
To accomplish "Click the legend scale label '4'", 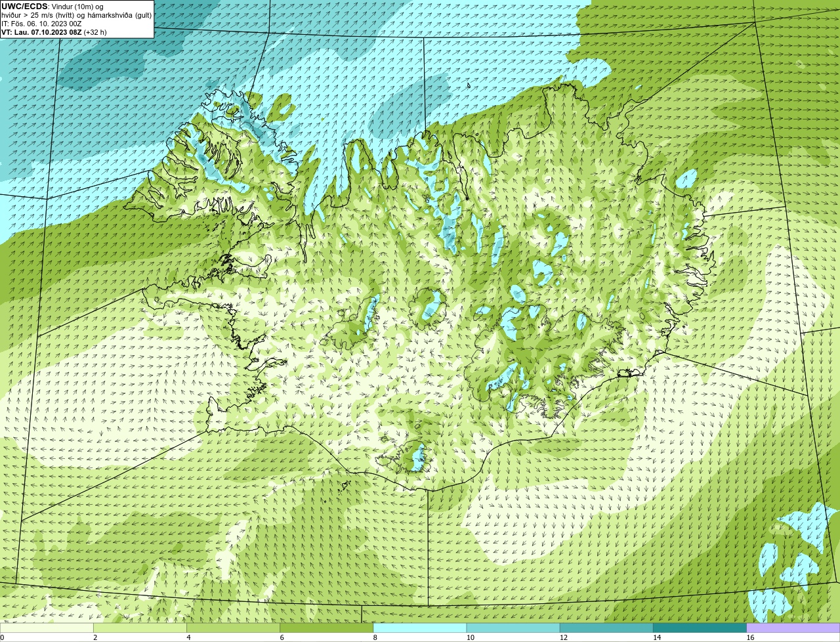I will 188,637.
